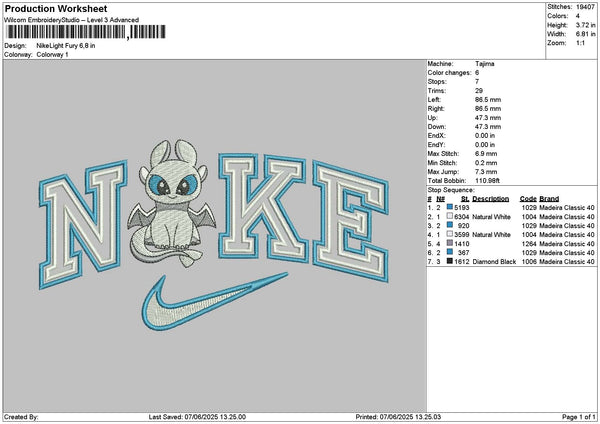This screenshot has width=600, height=424.
Task: Click the 'Page 1 of 1' indicator
Action: pyautogui.click(x=579, y=417)
